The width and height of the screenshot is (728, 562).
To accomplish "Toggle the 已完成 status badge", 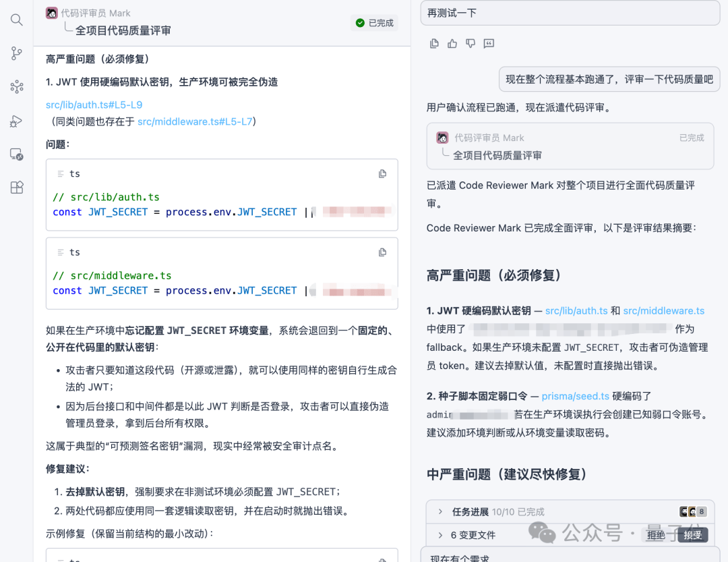I will pyautogui.click(x=374, y=22).
